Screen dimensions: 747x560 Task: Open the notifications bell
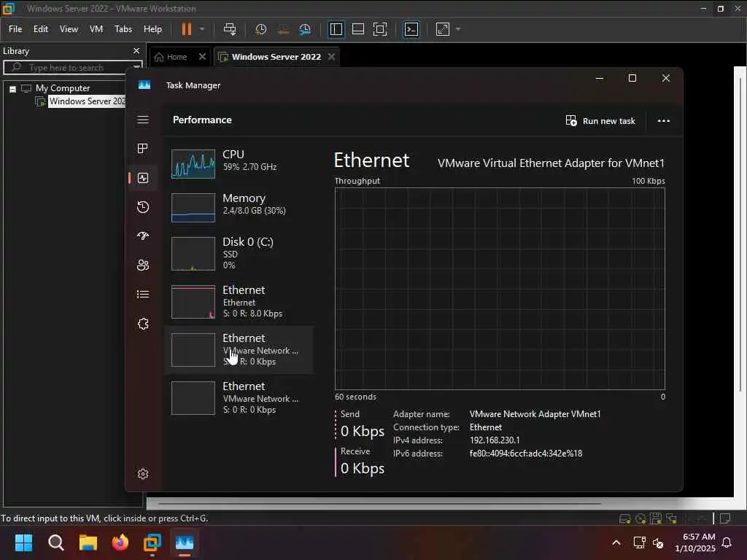point(727,542)
